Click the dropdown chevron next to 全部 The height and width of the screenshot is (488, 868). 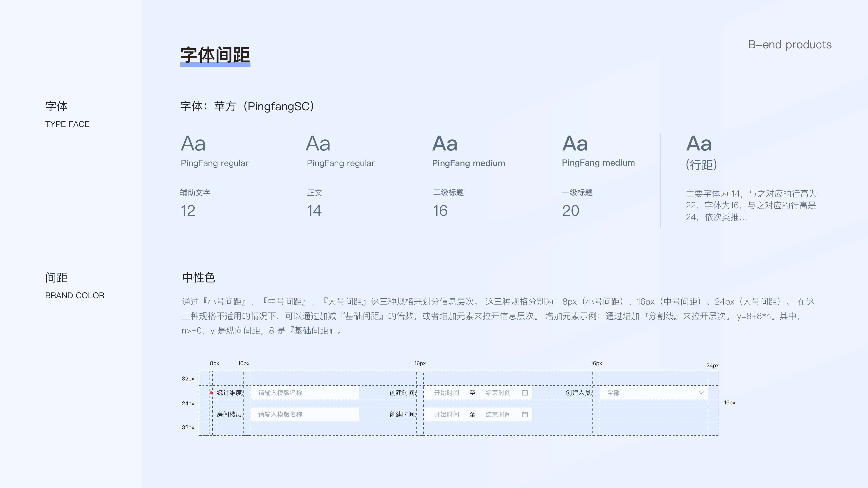[701, 393]
